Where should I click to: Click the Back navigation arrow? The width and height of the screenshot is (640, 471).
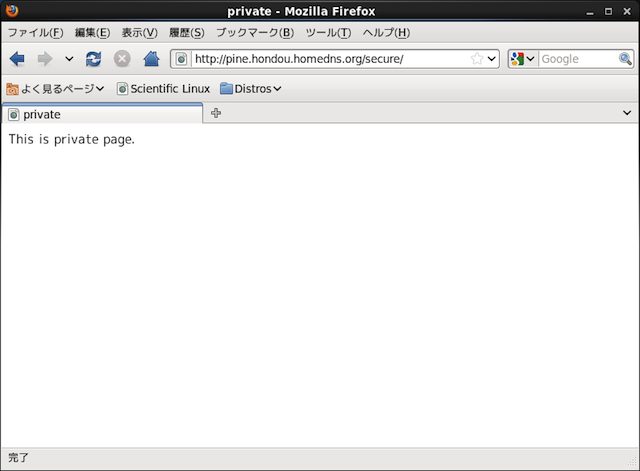click(x=17, y=59)
